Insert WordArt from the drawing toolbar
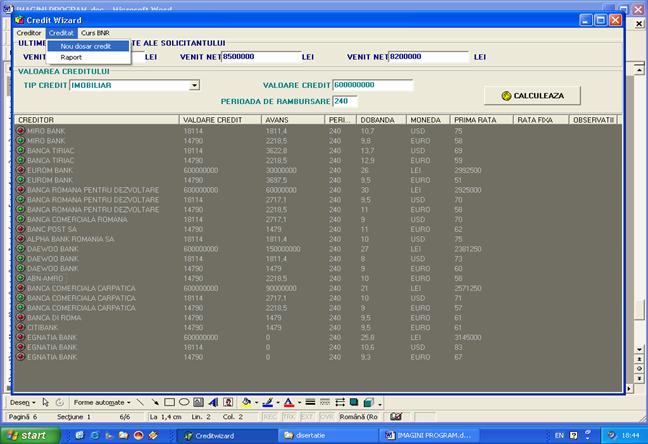This screenshot has width=648, height=444. pyautogui.click(x=213, y=402)
